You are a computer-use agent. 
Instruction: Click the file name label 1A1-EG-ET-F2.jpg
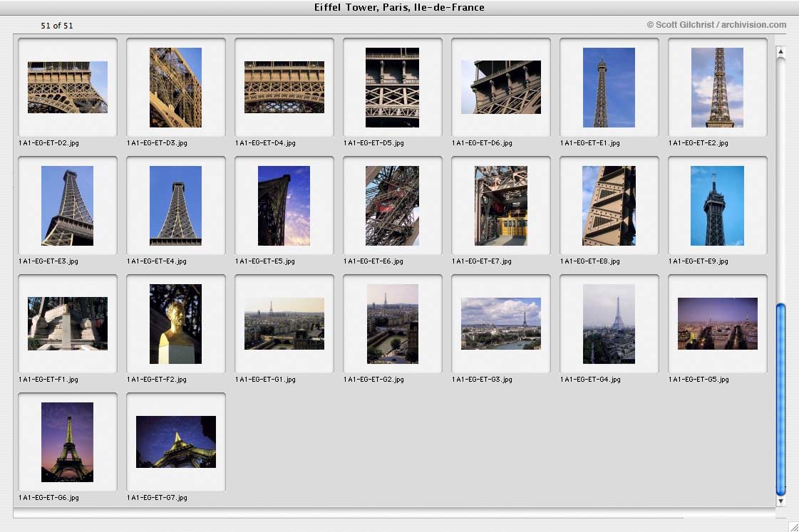[157, 380]
